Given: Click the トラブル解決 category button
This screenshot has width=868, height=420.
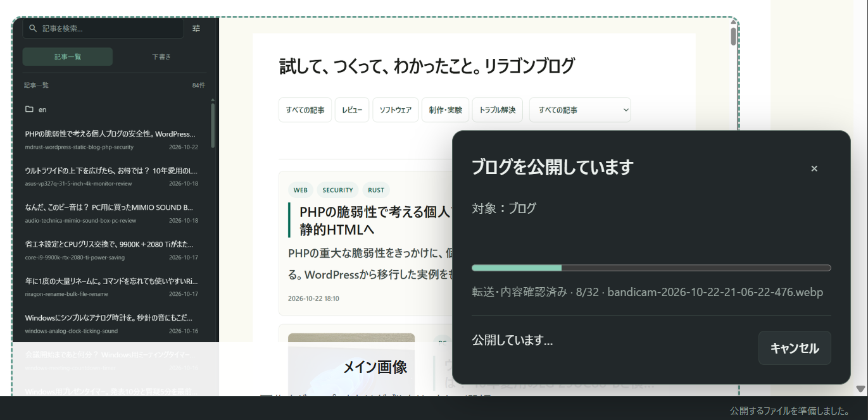Looking at the screenshot, I should [498, 110].
